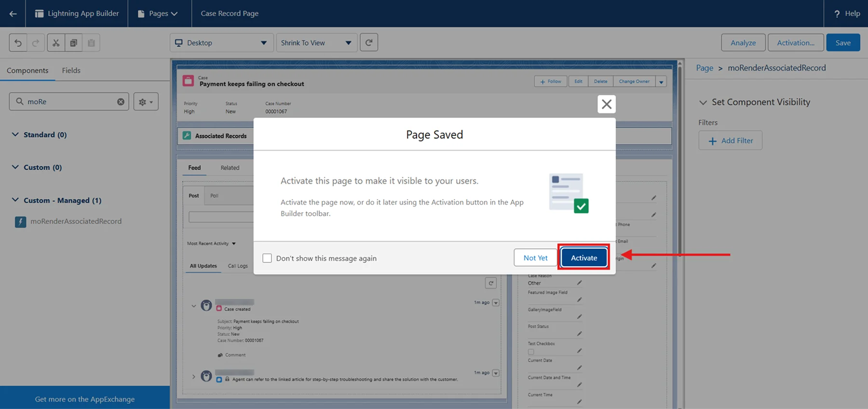The height and width of the screenshot is (409, 868).
Task: Open the Shrink To View dropdown
Action: point(316,43)
